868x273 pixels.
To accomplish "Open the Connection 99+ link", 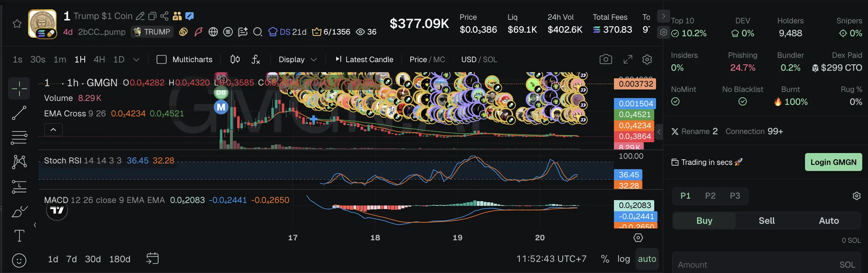I will click(754, 131).
